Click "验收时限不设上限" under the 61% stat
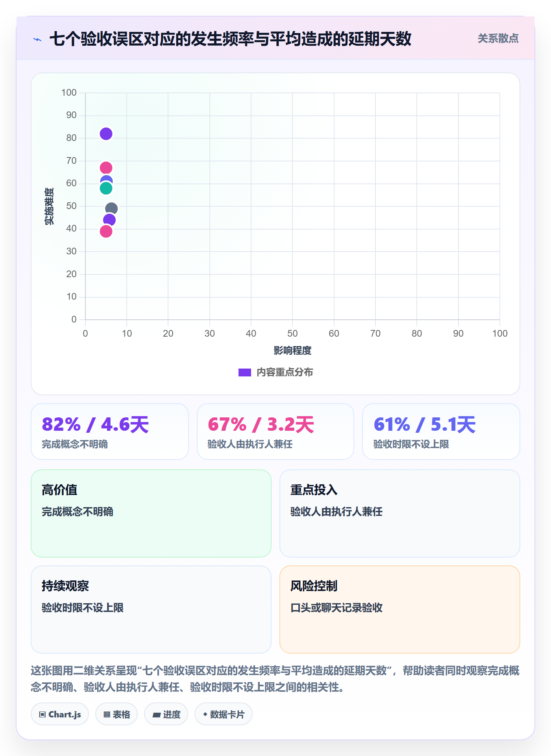 pyautogui.click(x=411, y=444)
